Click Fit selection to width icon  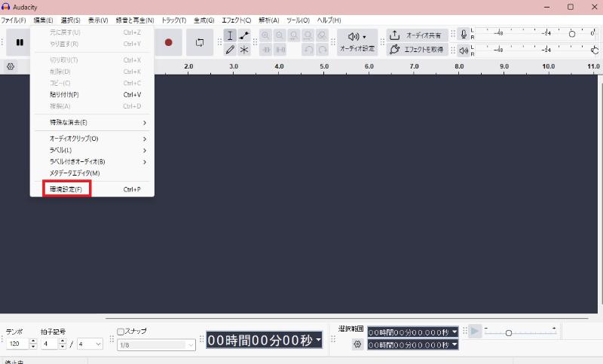(294, 35)
